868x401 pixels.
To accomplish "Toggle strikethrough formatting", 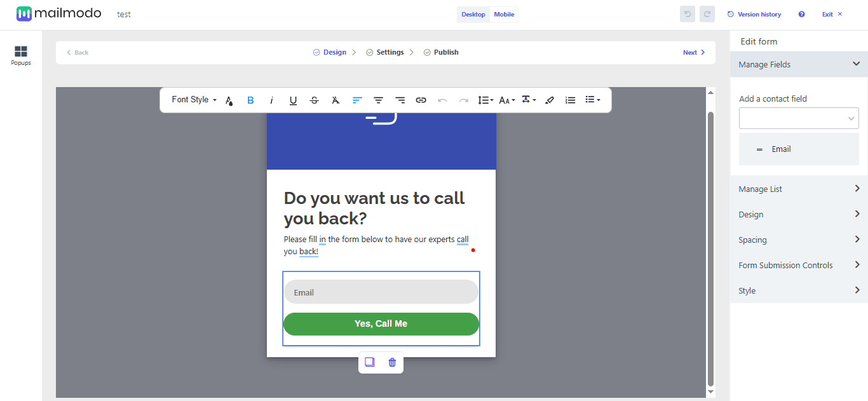I will pyautogui.click(x=314, y=100).
